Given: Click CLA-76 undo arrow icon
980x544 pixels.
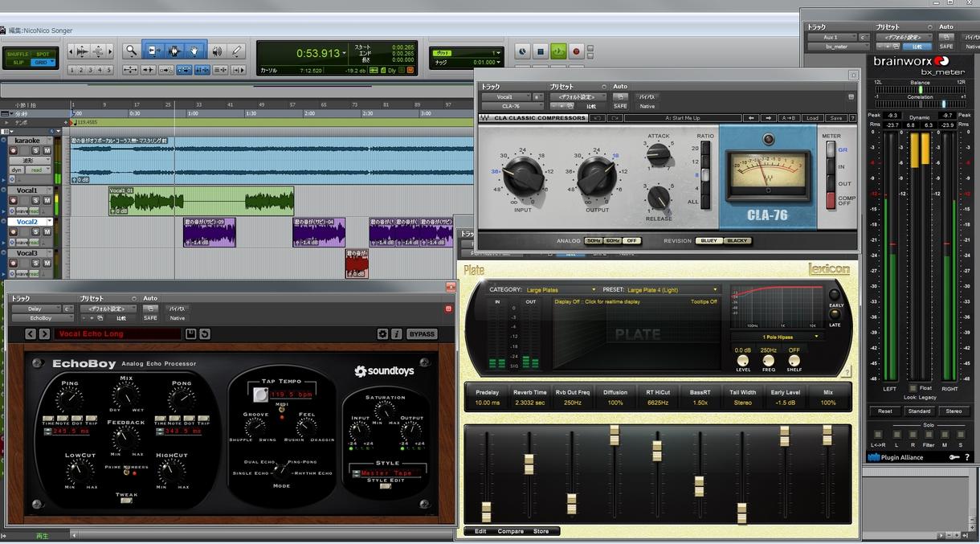Looking at the screenshot, I should 597,118.
